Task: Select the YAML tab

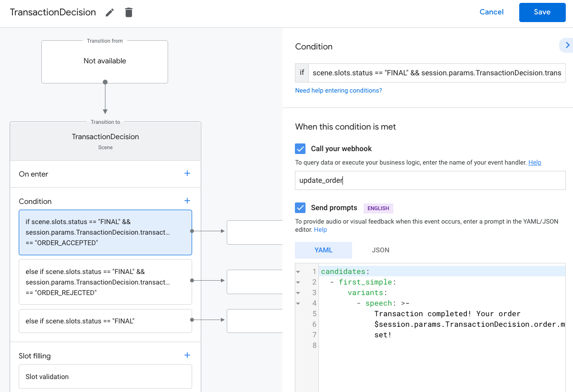Action: click(x=323, y=250)
